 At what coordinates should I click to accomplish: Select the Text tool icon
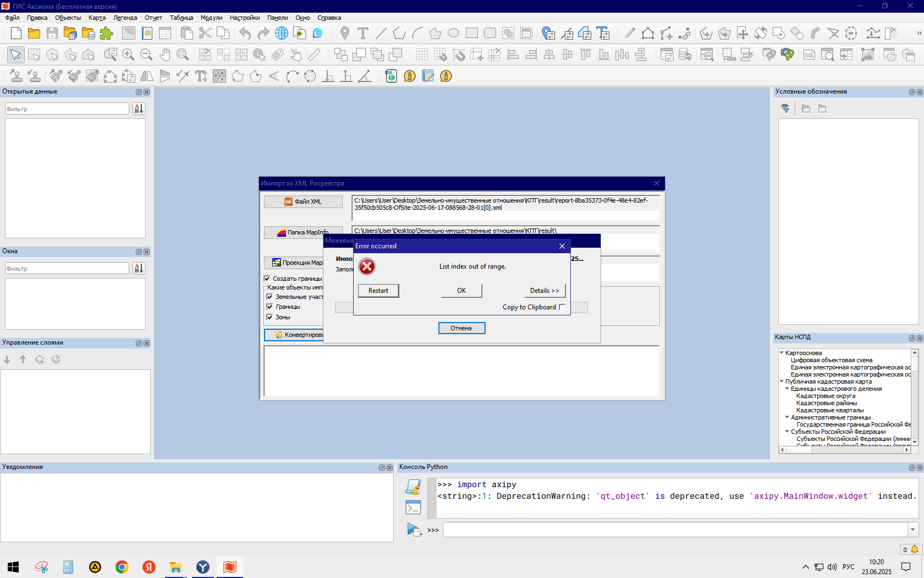[363, 33]
